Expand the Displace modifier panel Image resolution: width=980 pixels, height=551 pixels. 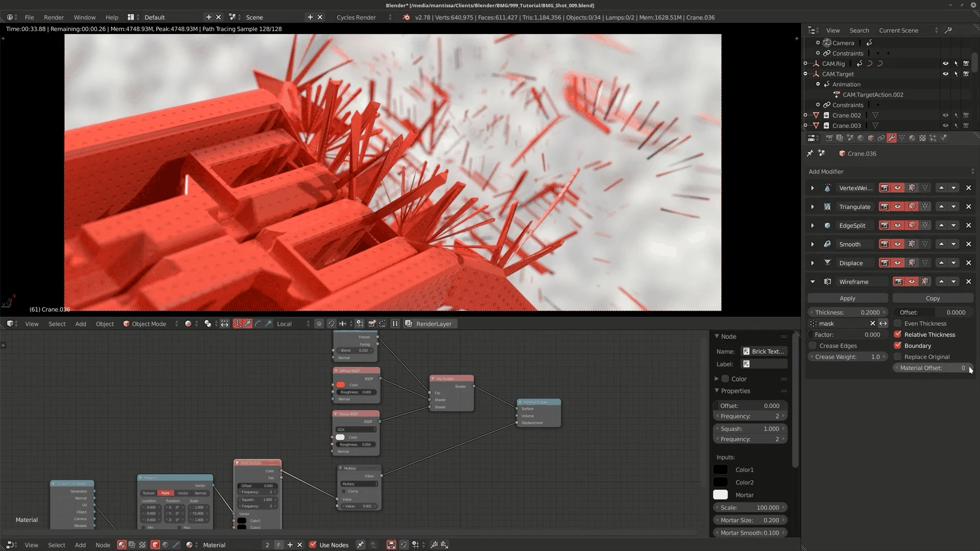pyautogui.click(x=813, y=263)
